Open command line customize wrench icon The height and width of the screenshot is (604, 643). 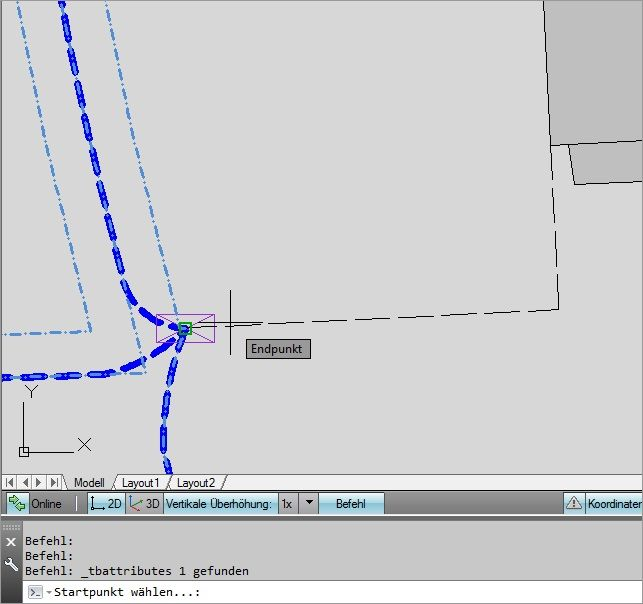click(11, 565)
